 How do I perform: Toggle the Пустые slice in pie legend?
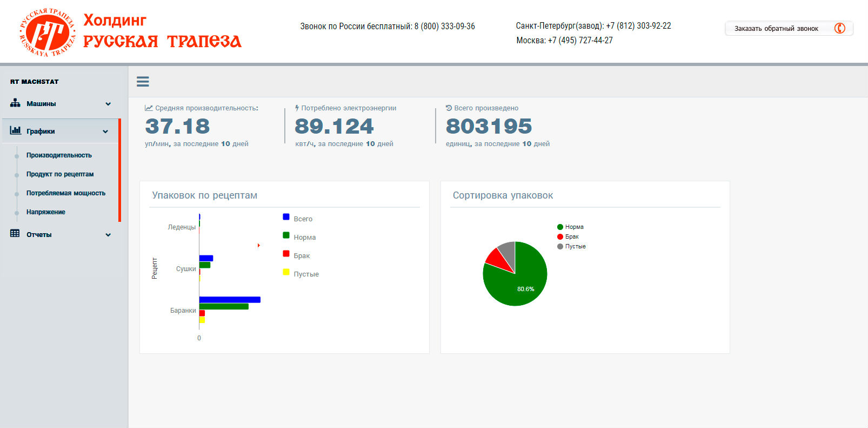click(575, 246)
